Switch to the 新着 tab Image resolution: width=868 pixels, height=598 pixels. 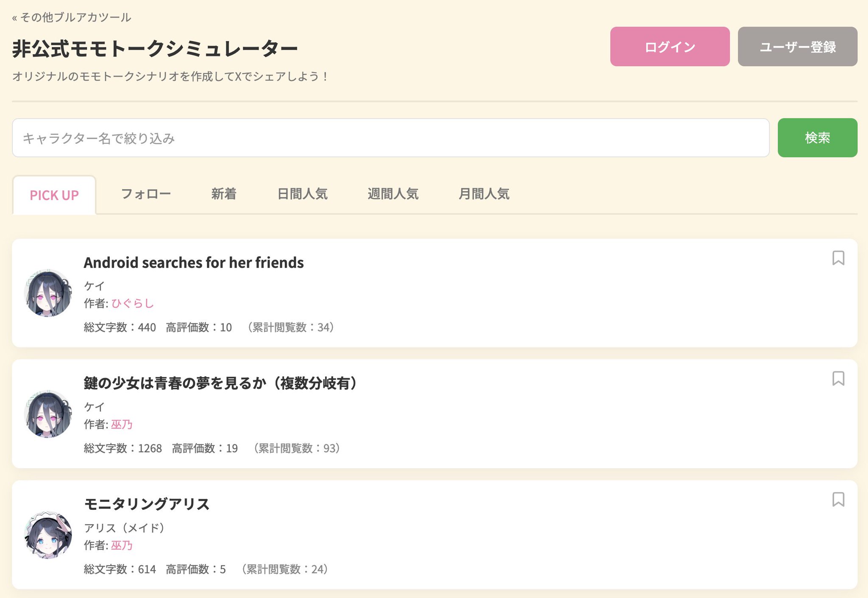tap(223, 194)
